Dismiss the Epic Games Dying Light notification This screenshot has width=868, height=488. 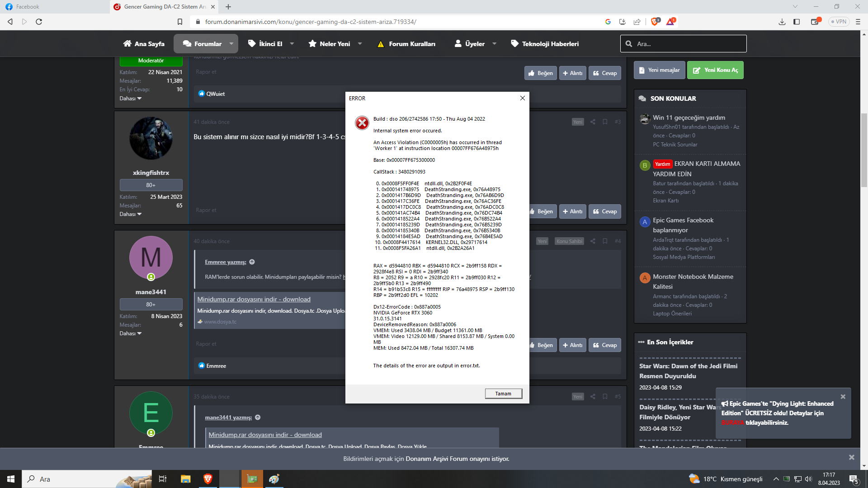point(843,397)
